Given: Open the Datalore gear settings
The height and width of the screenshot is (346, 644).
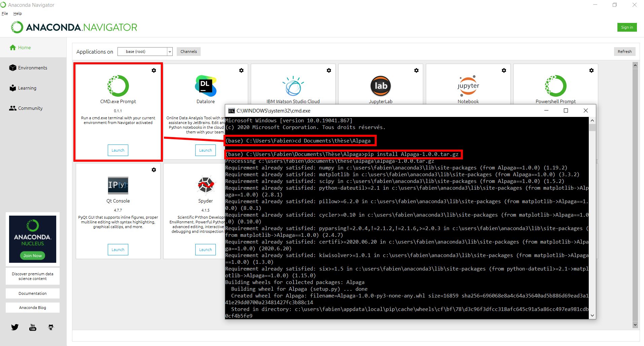Looking at the screenshot, I should coord(241,70).
